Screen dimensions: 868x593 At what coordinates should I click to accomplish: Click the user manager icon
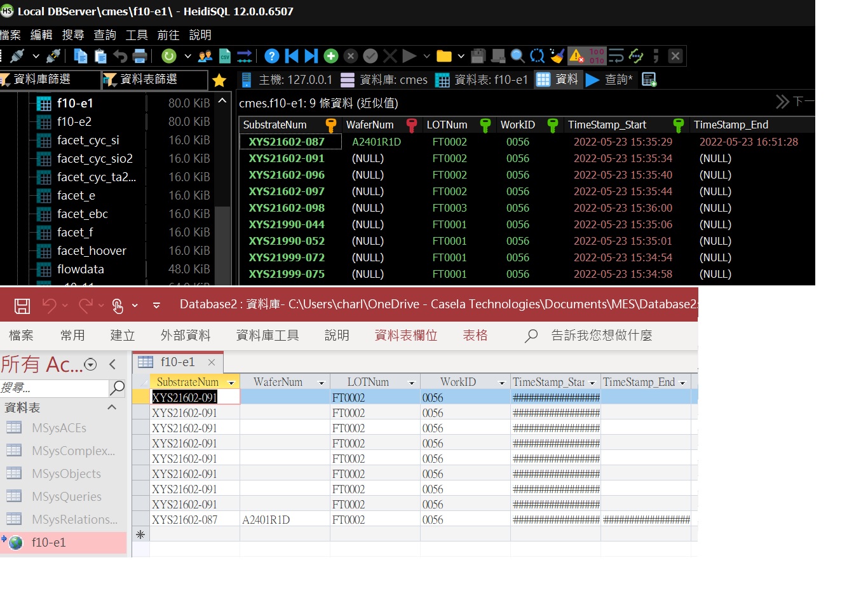205,56
